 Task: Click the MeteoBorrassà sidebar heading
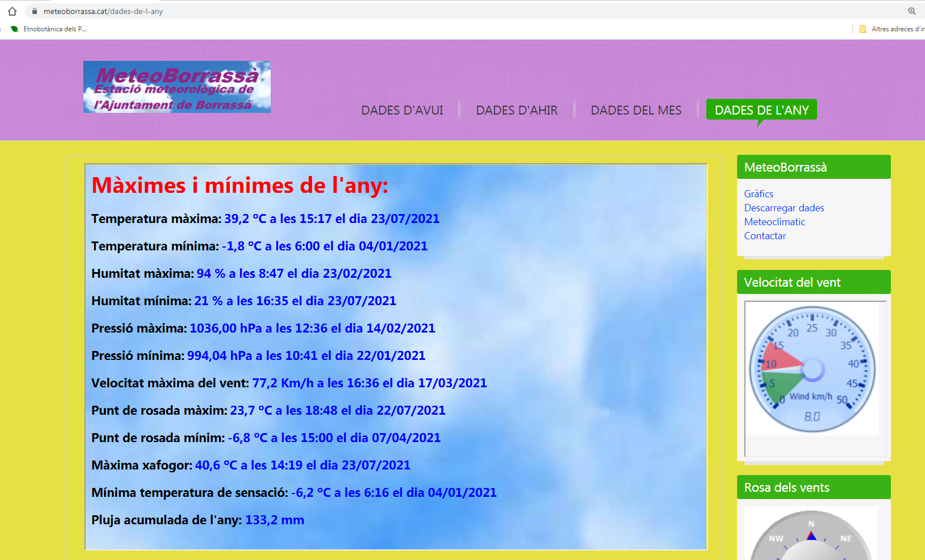click(814, 167)
